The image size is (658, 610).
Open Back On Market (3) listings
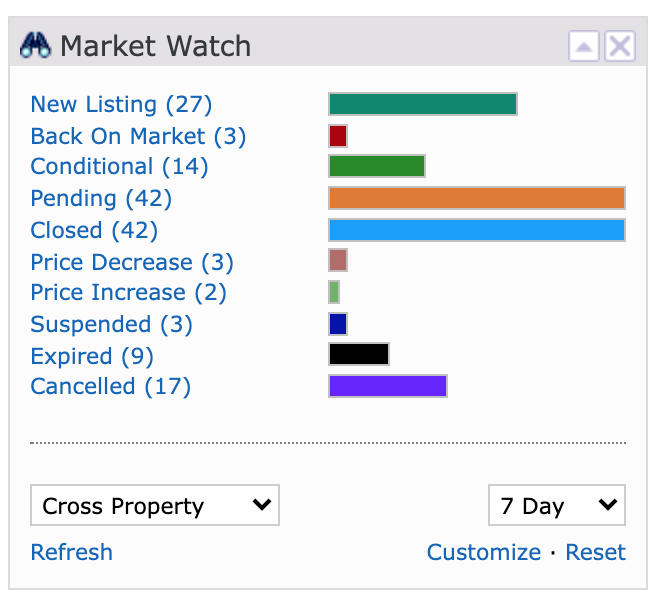pos(138,136)
